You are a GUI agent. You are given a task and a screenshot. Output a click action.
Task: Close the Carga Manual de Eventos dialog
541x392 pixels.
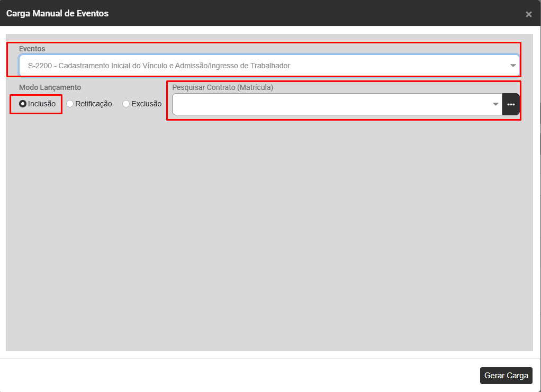click(x=529, y=14)
